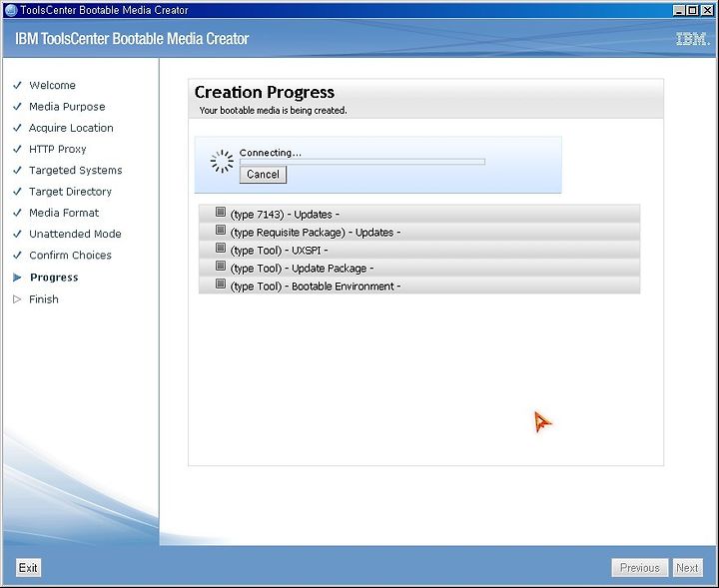Cancel the connecting operation
This screenshot has height=588, width=719.
click(x=263, y=175)
